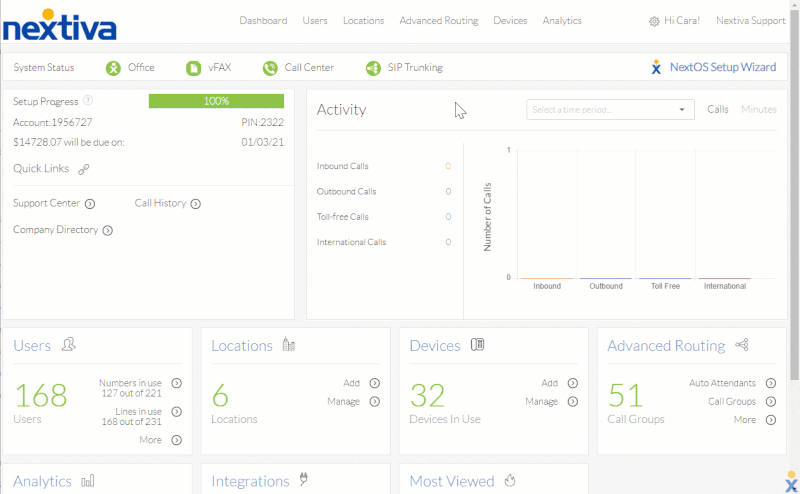Click the Advanced Routing More arrow icon
Viewport: 800px width, 494px height.
click(x=770, y=419)
